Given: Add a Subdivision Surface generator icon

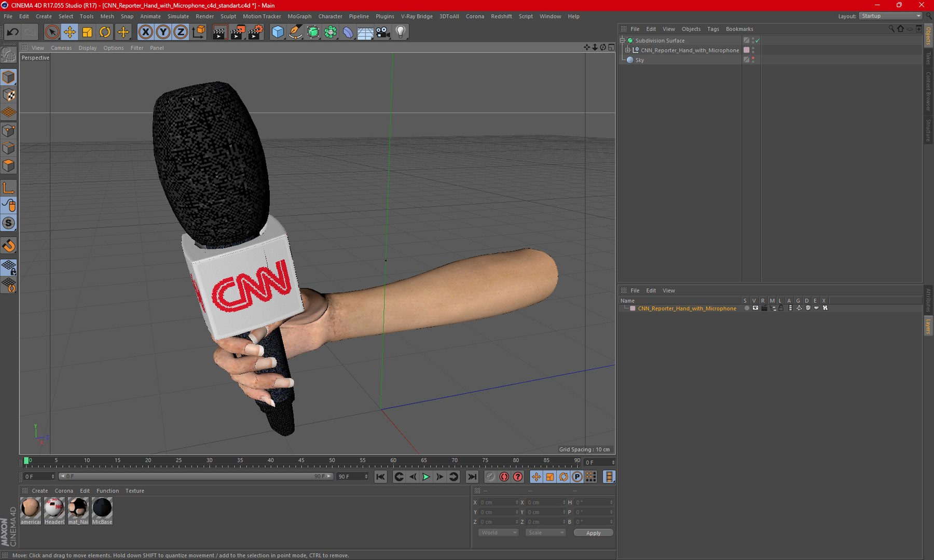Looking at the screenshot, I should pyautogui.click(x=313, y=32).
